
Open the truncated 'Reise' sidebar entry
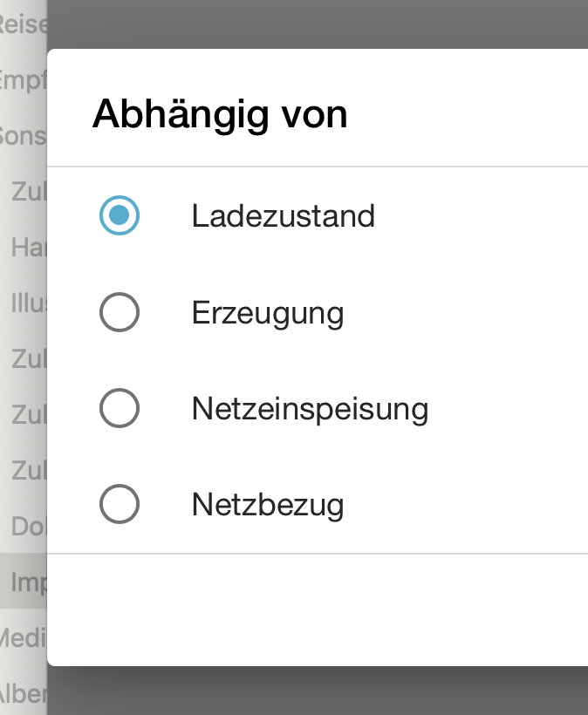(x=23, y=24)
